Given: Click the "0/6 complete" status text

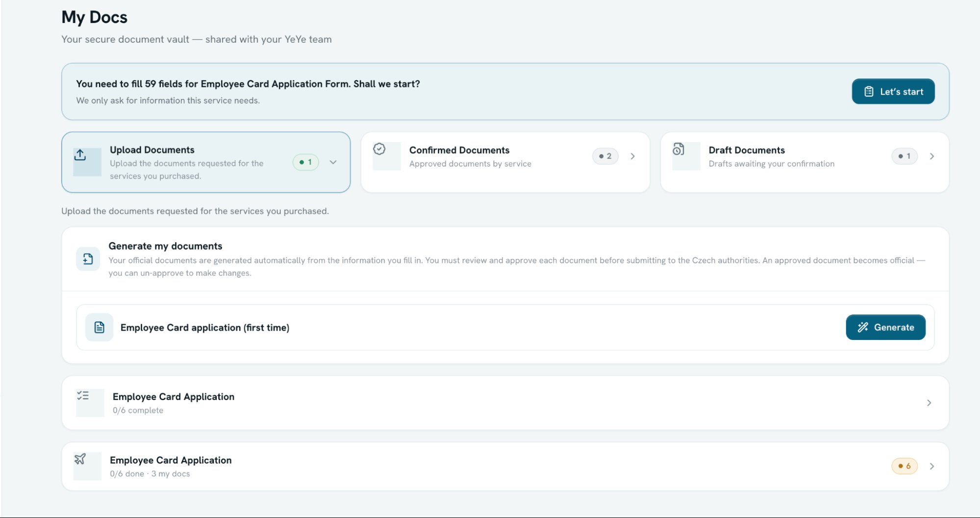Looking at the screenshot, I should pyautogui.click(x=138, y=411).
